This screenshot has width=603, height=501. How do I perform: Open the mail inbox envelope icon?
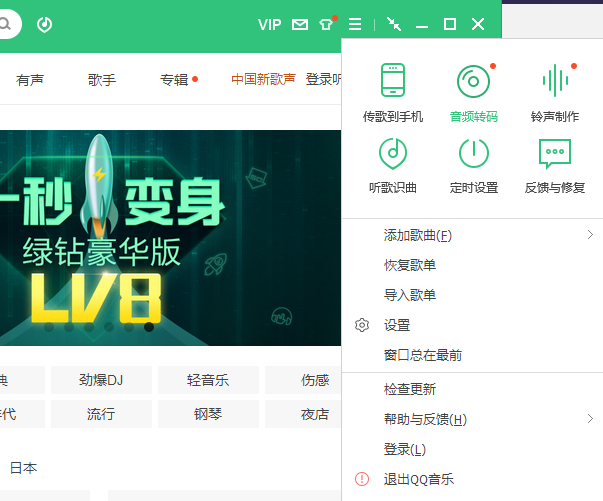300,25
